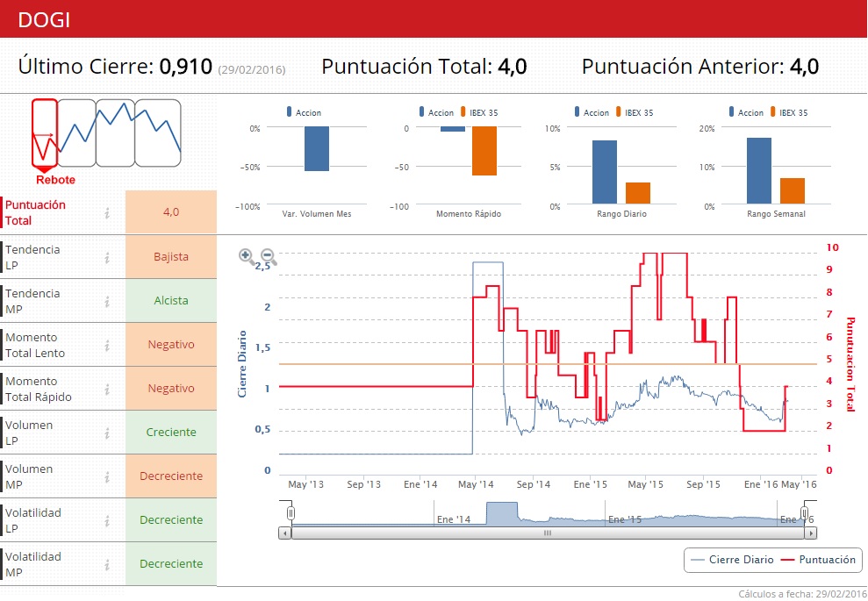Toggle Cierre Diario series in chart legend
The image size is (868, 601).
(x=732, y=560)
